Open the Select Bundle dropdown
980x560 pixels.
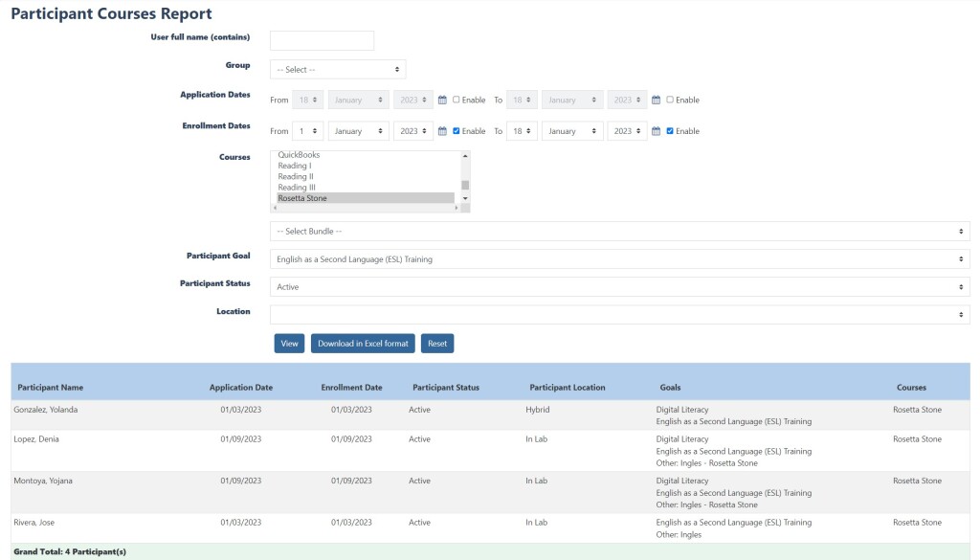[619, 232]
